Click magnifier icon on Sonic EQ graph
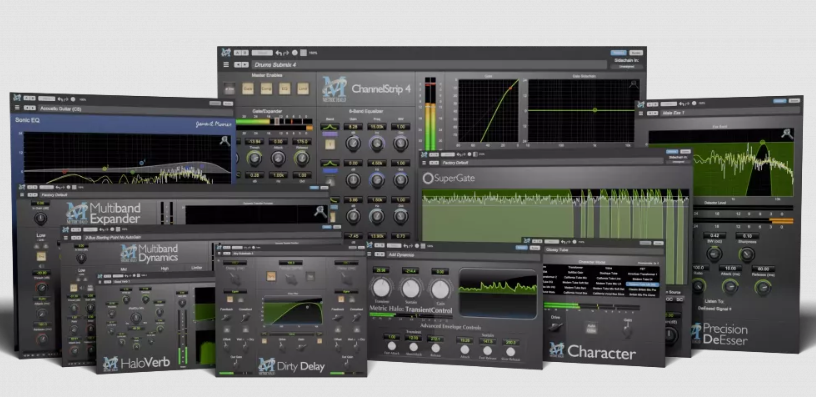The width and height of the screenshot is (816, 397). click(225, 140)
